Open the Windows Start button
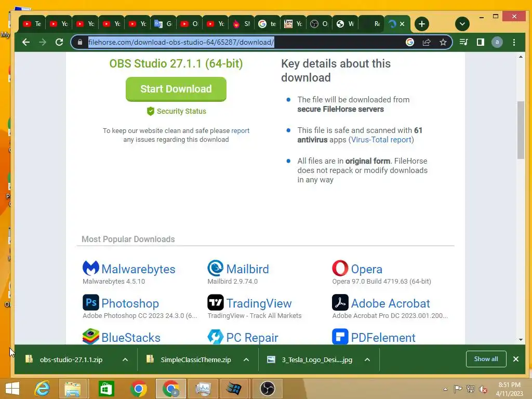This screenshot has height=399, width=532. (x=12, y=389)
